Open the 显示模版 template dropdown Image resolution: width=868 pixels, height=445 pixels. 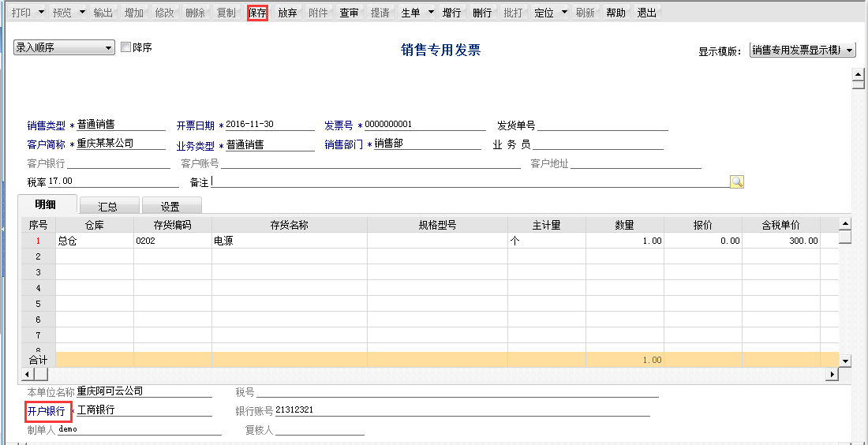[850, 50]
